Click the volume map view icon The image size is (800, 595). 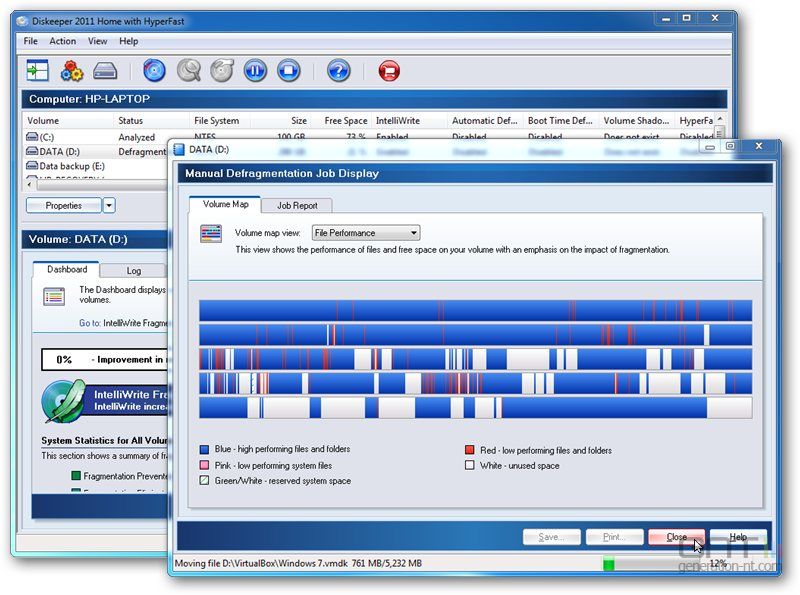[211, 233]
